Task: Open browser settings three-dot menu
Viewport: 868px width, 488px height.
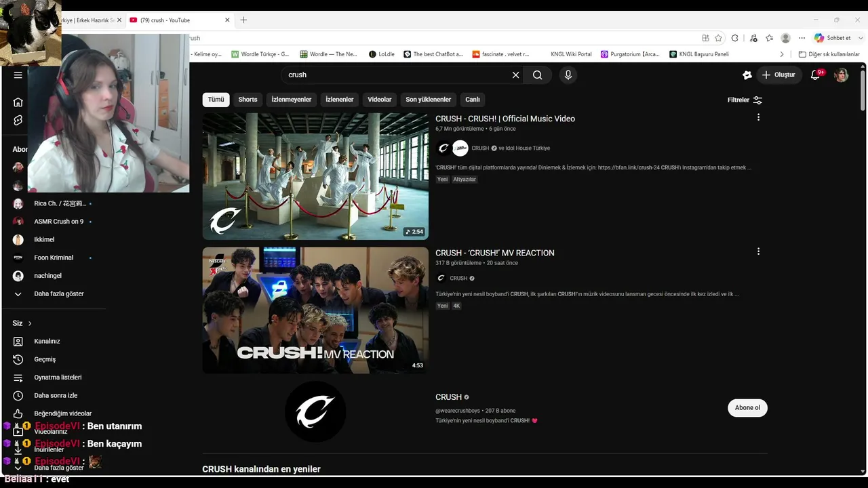Action: (802, 38)
